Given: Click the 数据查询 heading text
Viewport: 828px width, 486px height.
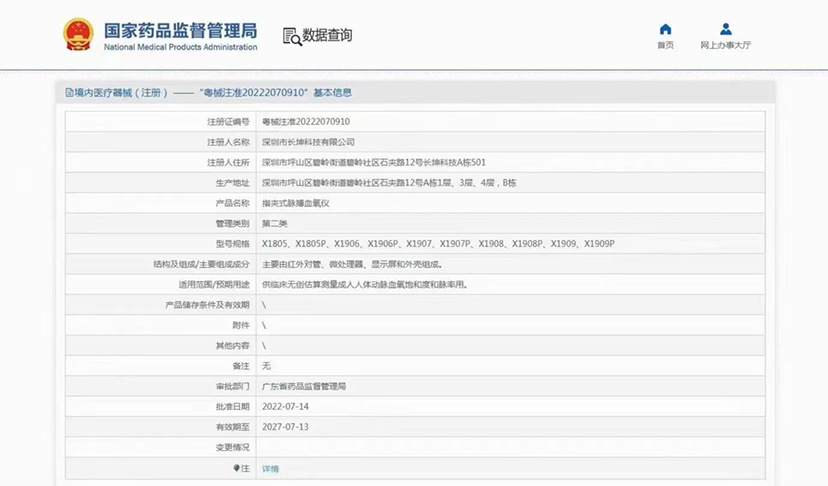Looking at the screenshot, I should pos(328,36).
